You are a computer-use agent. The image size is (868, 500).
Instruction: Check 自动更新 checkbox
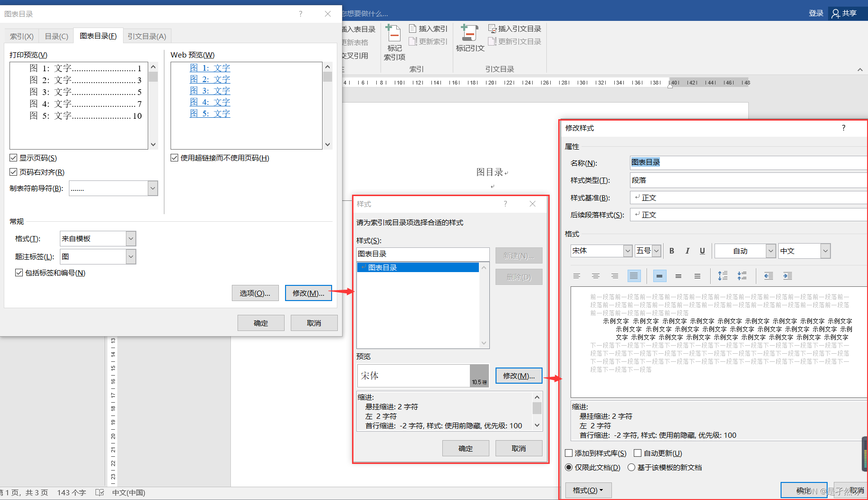click(638, 453)
